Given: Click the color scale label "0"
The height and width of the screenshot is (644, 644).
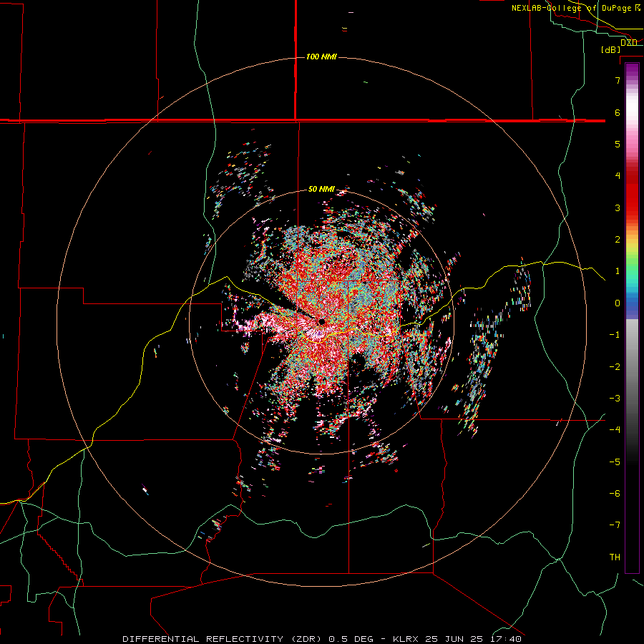Looking at the screenshot, I should tap(618, 303).
